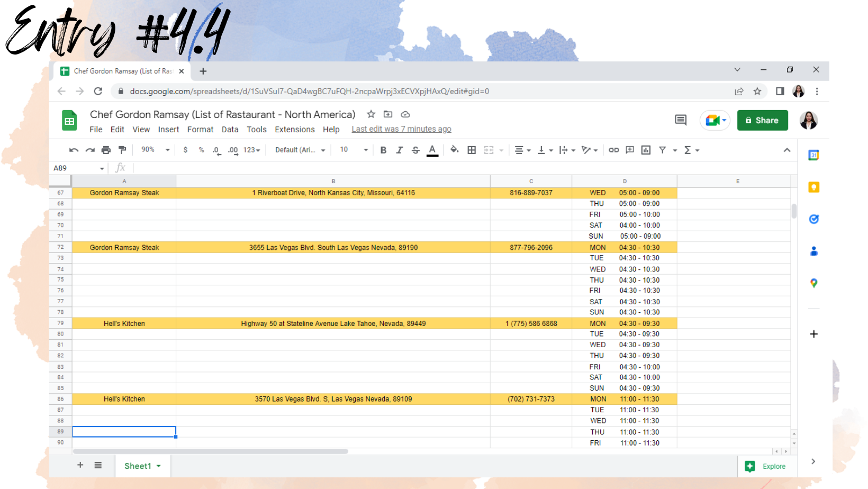Bookmark page with browser star icon
The image size is (868, 489).
[x=757, y=92]
